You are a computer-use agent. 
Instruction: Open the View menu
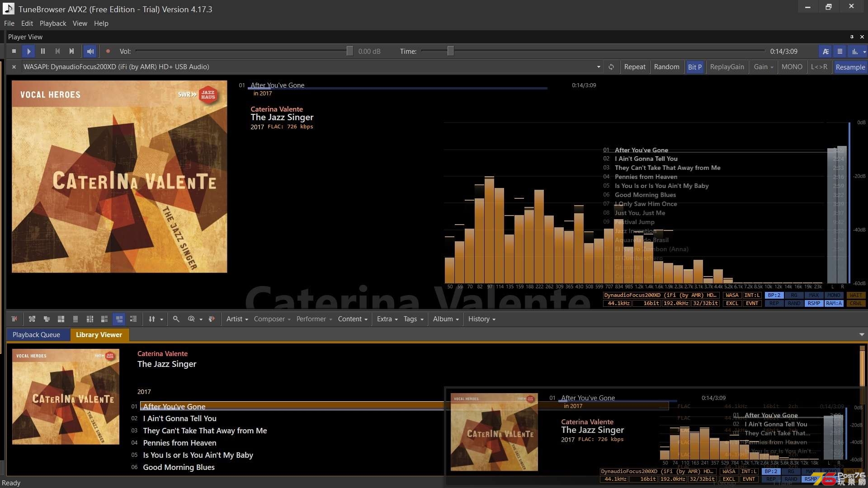click(x=80, y=23)
